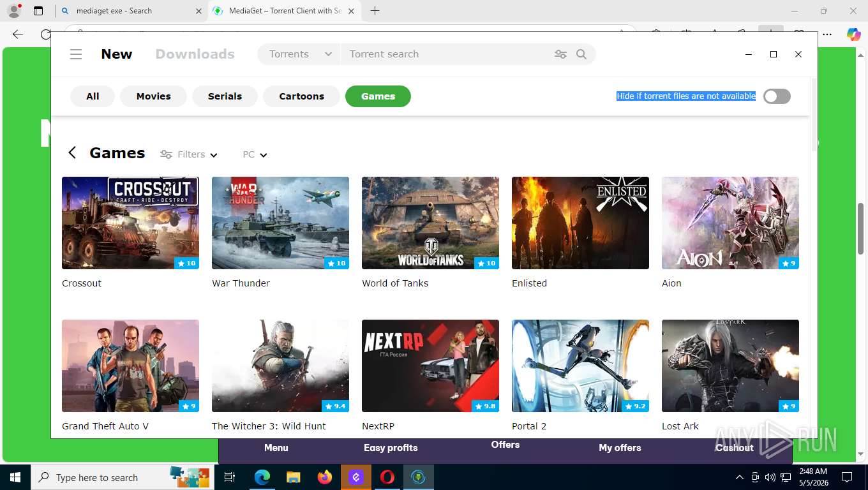This screenshot has height=490, width=868.
Task: Click the 10 rating badge on Crossout
Action: (187, 263)
